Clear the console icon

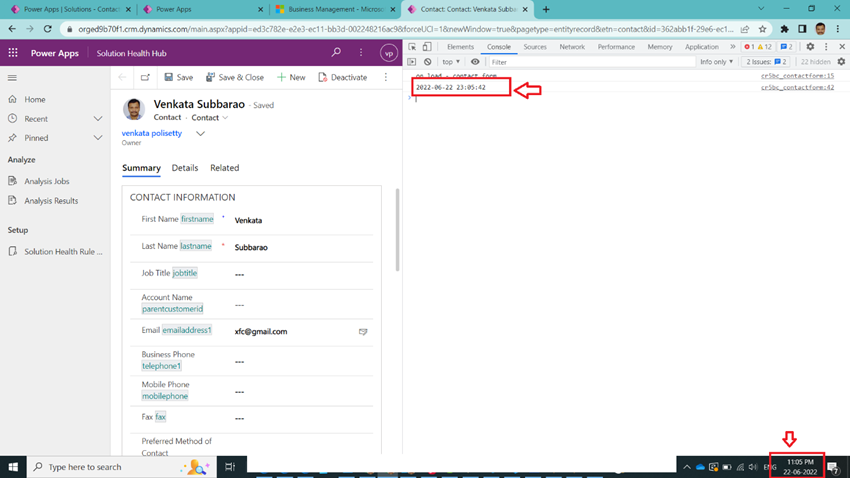[428, 62]
